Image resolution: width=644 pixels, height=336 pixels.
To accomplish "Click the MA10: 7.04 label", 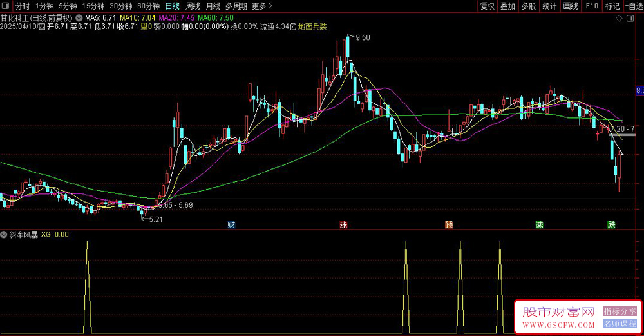I will coord(138,18).
